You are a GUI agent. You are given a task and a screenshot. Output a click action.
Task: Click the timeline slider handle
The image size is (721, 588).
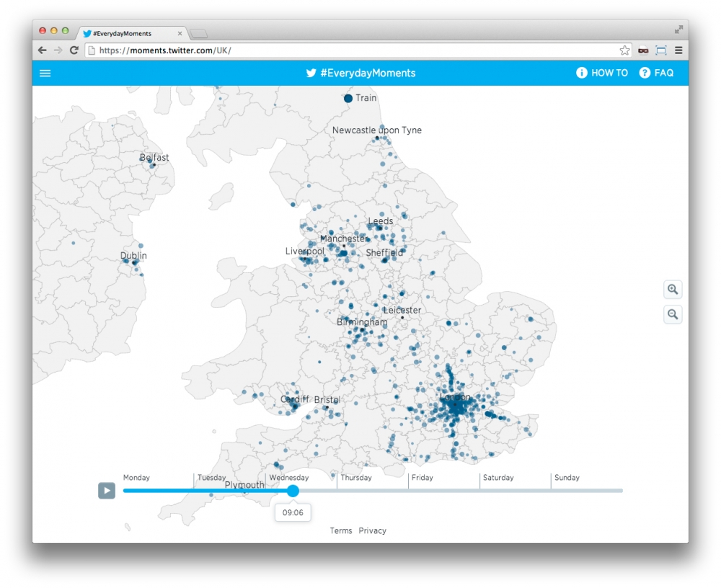pos(293,491)
